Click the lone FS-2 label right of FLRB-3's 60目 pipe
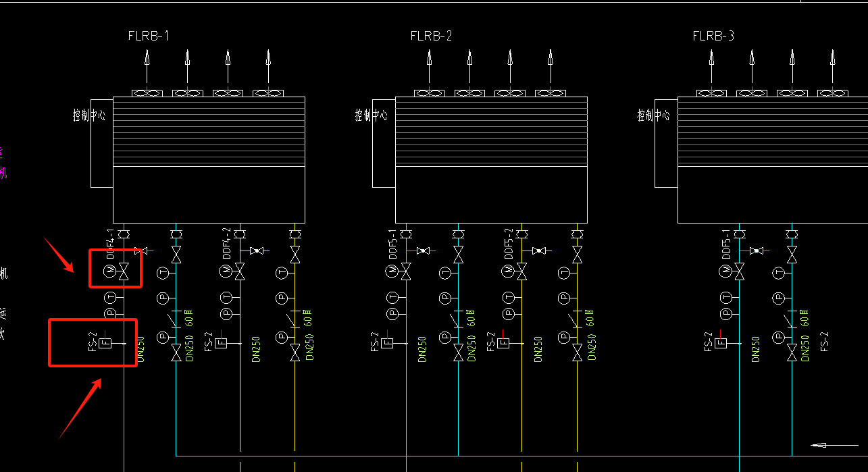The height and width of the screenshot is (472, 868). click(824, 342)
